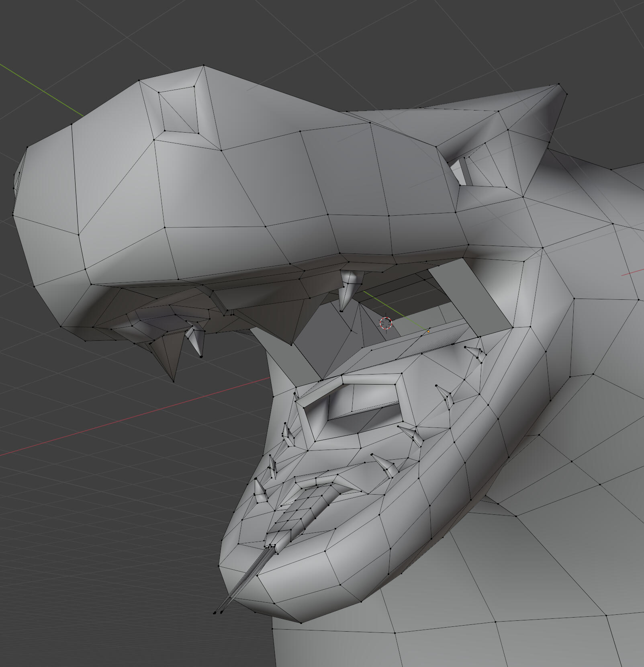Select the orange highlighted vertex near the 3D cursor
Screen dimensions: 644x667
[x=428, y=331]
